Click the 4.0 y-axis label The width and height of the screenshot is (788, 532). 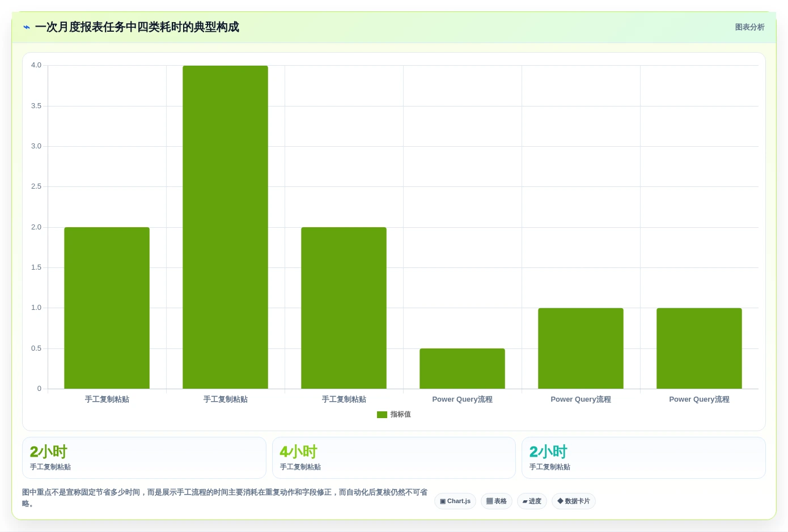click(36, 65)
